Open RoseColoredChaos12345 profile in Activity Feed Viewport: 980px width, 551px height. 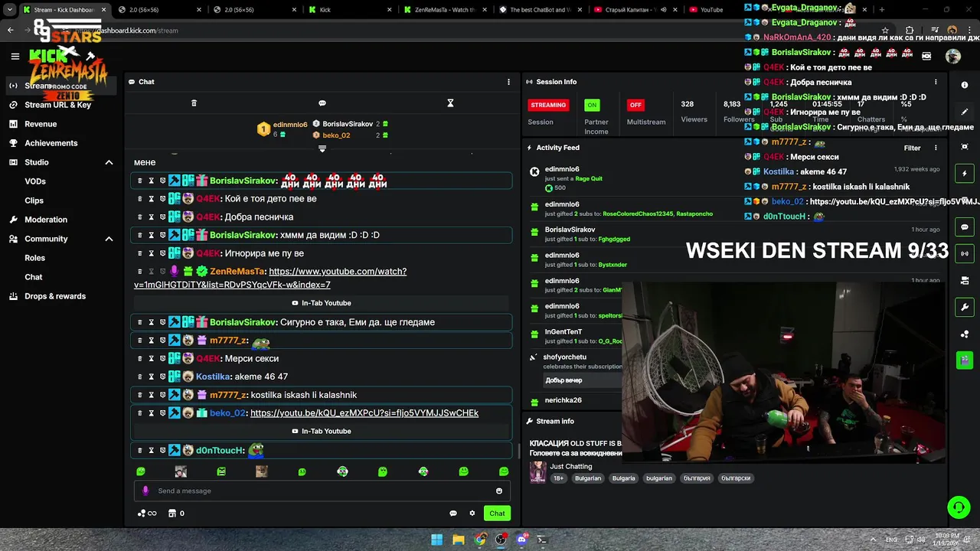click(638, 214)
